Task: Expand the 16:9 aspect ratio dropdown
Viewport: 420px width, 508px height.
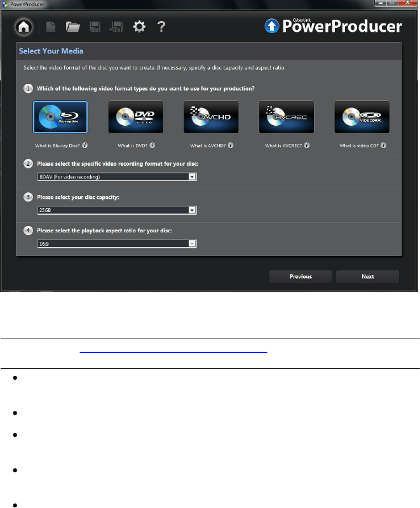Action: (192, 244)
